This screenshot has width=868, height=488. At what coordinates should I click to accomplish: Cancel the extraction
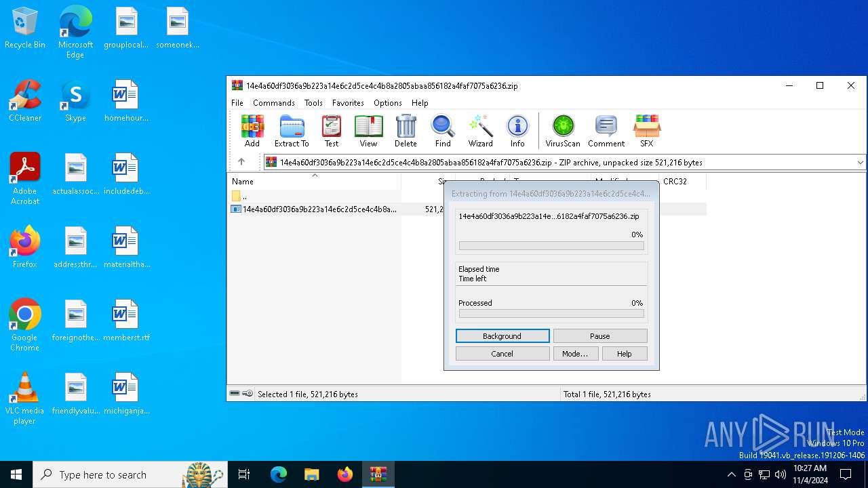pos(502,354)
